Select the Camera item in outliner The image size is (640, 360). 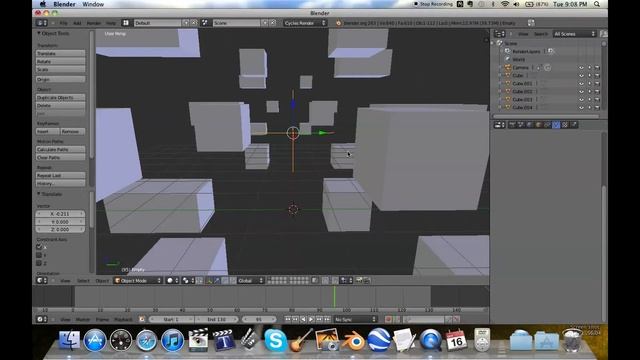[x=520, y=67]
